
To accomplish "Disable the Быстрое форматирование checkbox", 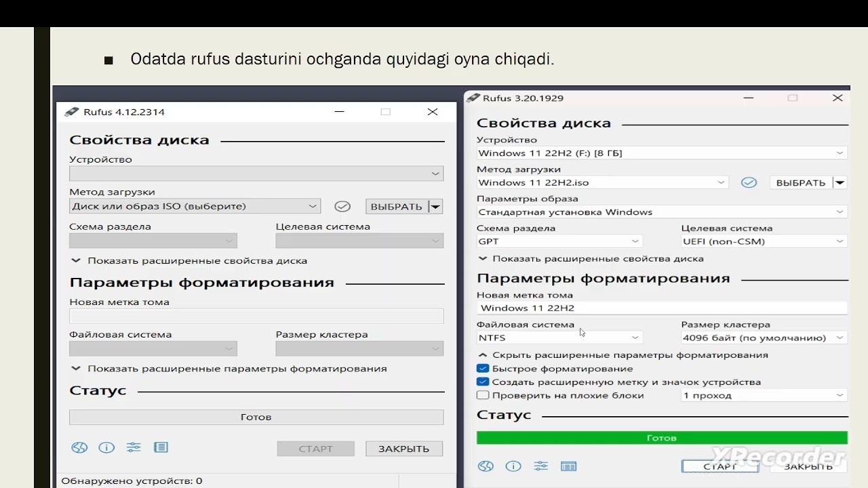I will (483, 369).
